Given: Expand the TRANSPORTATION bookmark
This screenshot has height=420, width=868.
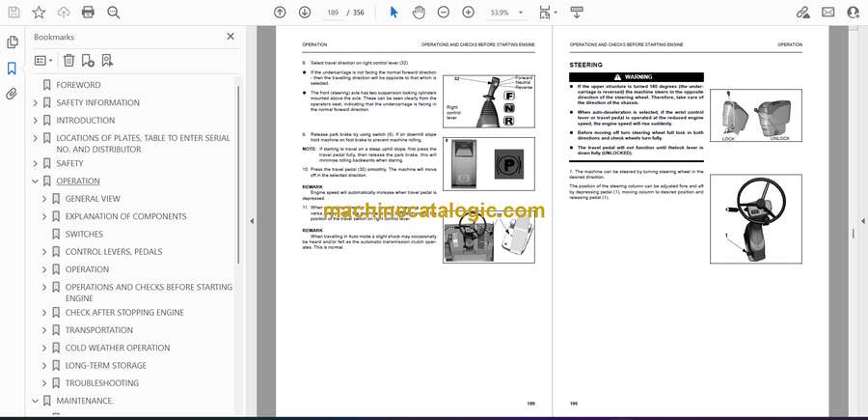Looking at the screenshot, I should (44, 330).
